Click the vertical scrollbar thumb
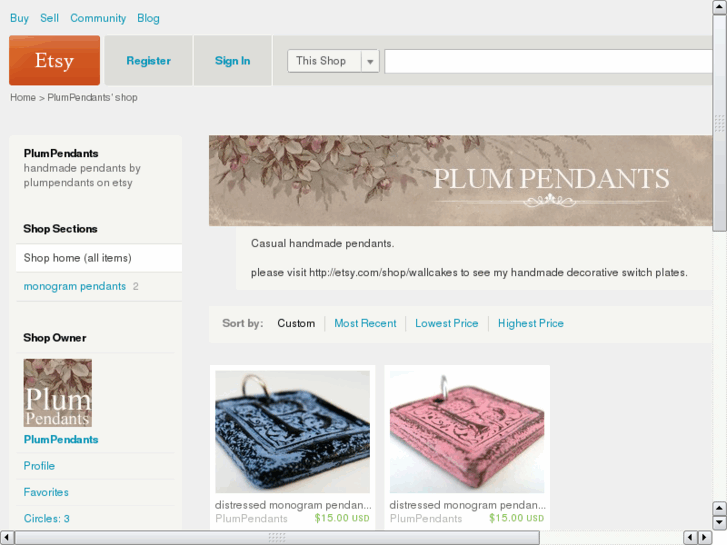The height and width of the screenshot is (545, 727). click(x=719, y=122)
